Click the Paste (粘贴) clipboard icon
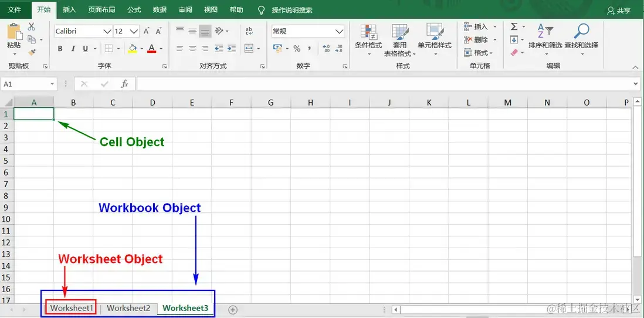This screenshot has height=318, width=644. point(14,31)
